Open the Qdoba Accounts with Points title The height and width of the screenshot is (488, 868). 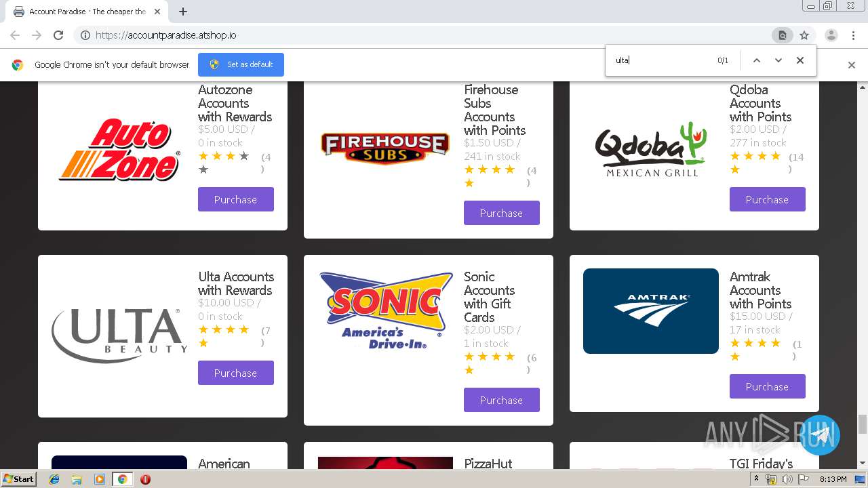760,103
